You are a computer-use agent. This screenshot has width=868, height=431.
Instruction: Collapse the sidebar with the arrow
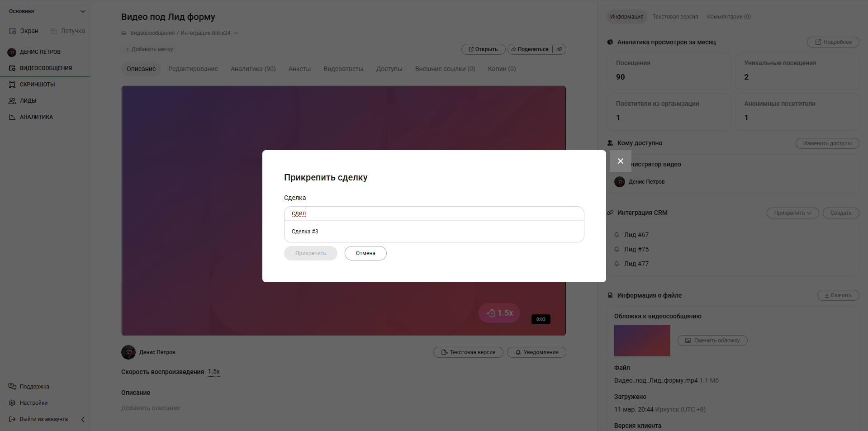click(x=83, y=419)
